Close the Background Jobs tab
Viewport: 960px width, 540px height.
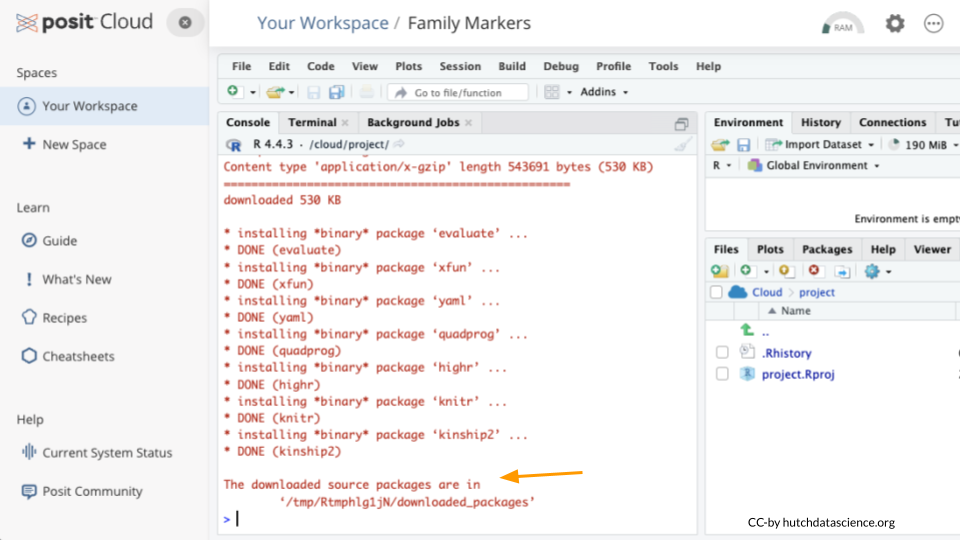pos(468,123)
